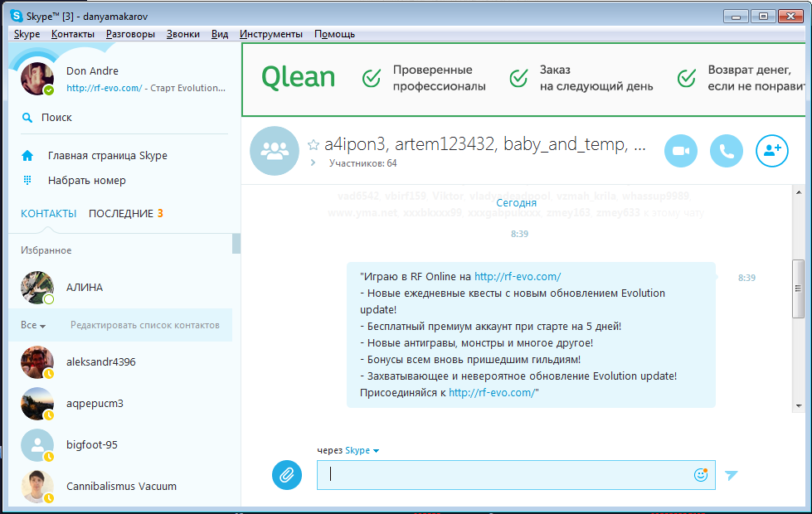Click the bigfoot-95 default avatar icon
Screen dimensions: 812x514
click(37, 444)
